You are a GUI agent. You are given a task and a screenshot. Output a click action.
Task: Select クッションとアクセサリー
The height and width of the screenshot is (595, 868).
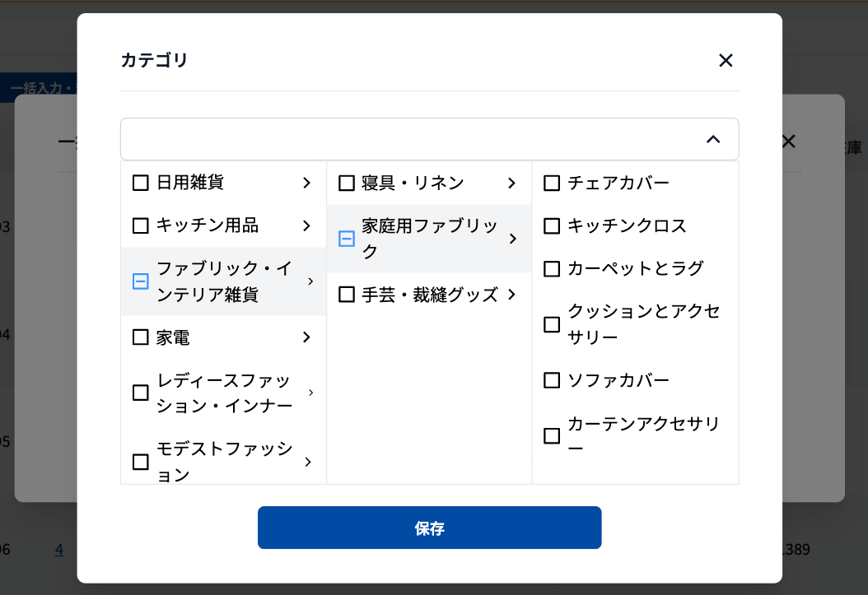pos(551,324)
